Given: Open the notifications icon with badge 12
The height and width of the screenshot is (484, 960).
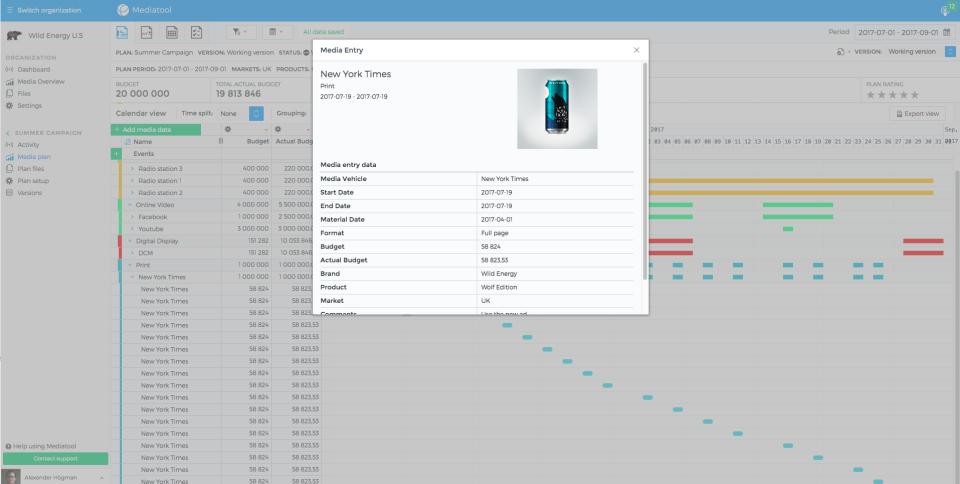Looking at the screenshot, I should point(945,10).
